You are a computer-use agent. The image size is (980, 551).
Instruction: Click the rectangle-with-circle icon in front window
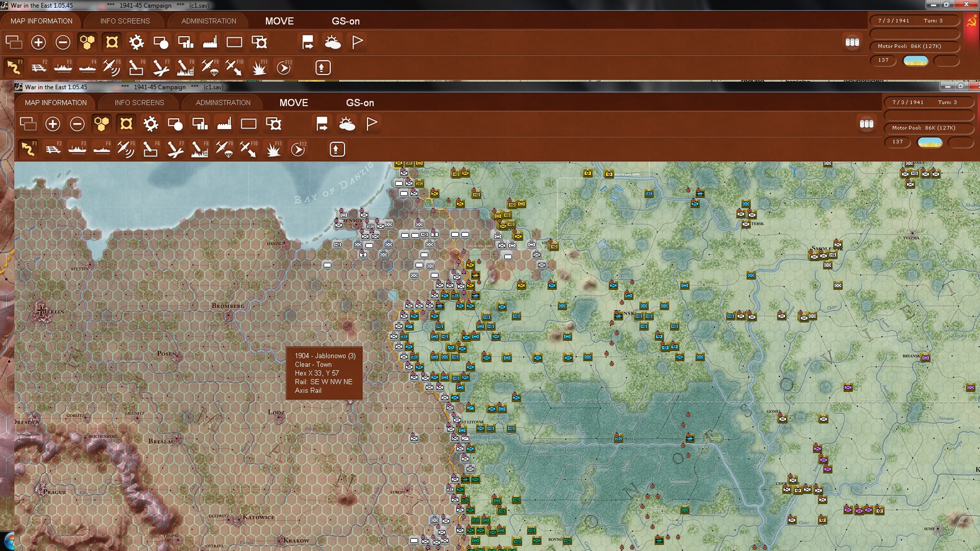coord(175,124)
